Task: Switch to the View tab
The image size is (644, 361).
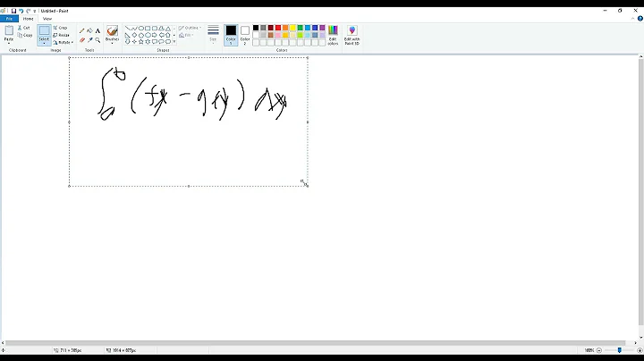Action: pyautogui.click(x=47, y=19)
